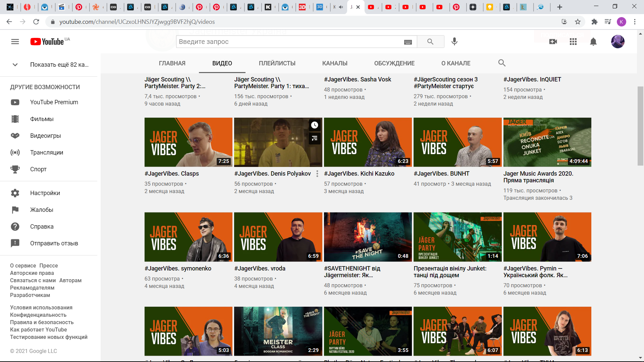Screen dimensions: 644x362
Task: Open notifications bell
Action: (x=593, y=42)
